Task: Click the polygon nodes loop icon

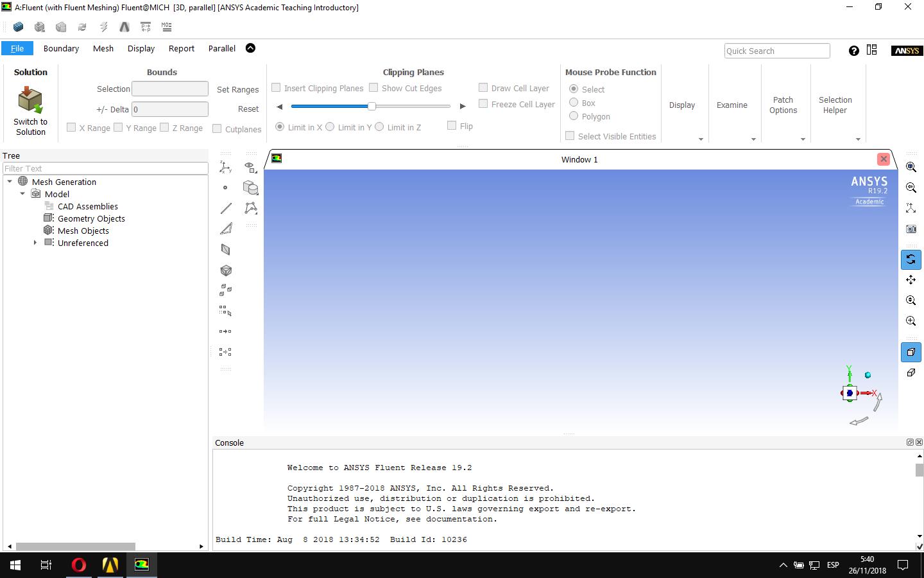Action: point(251,208)
